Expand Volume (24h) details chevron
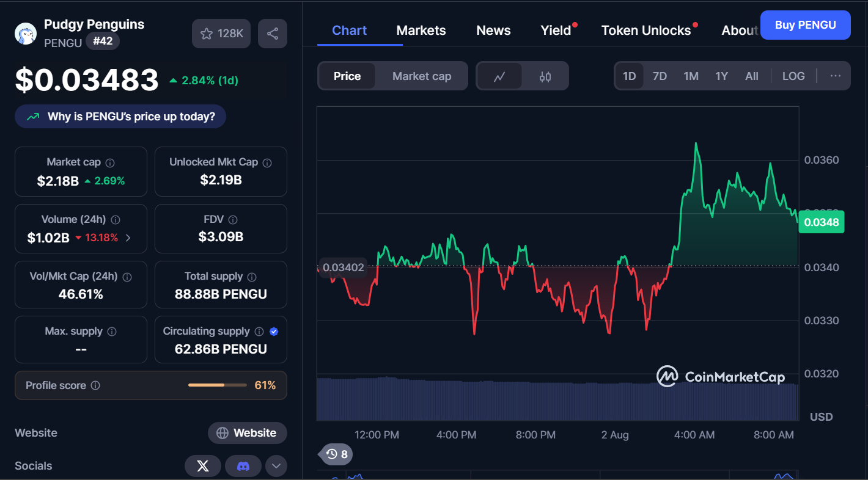 128,238
